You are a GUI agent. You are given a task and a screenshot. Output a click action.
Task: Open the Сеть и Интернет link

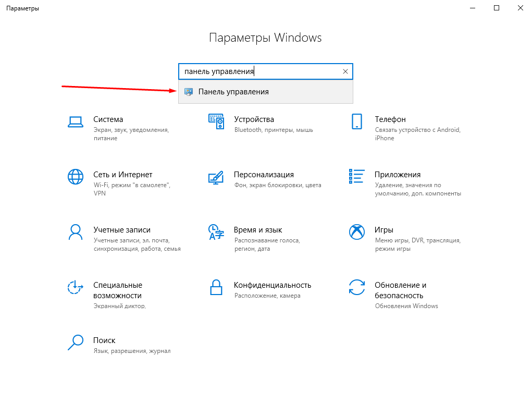tap(122, 175)
